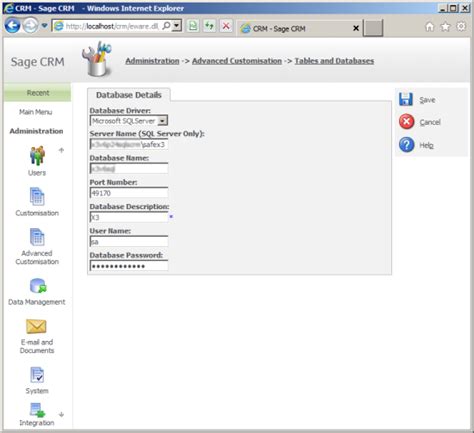Click the Port Number field showing 49170

tap(129, 193)
